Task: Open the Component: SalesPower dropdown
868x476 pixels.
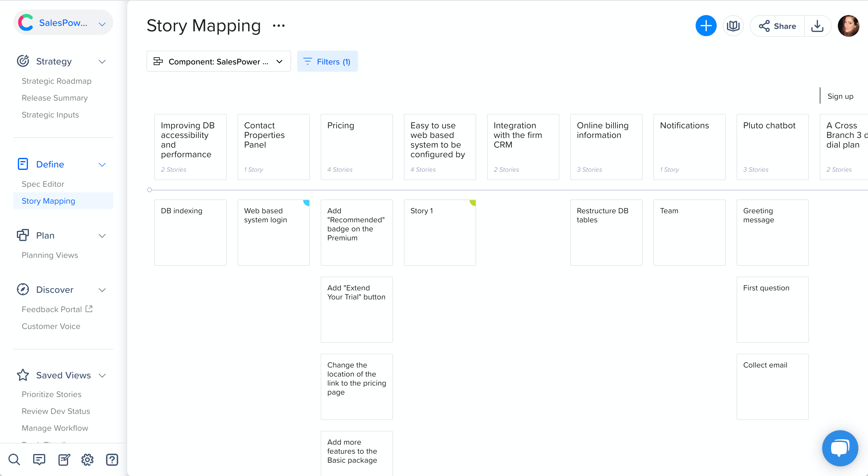Action: click(x=218, y=61)
